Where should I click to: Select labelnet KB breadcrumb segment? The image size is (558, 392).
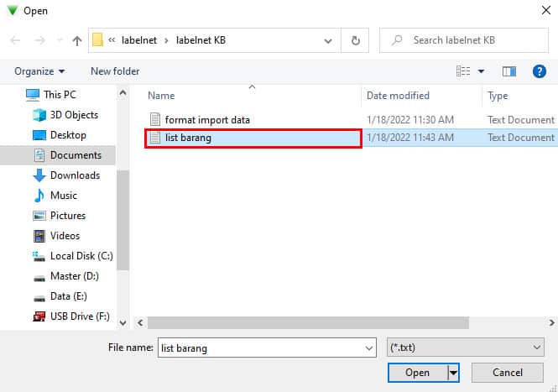click(x=201, y=40)
